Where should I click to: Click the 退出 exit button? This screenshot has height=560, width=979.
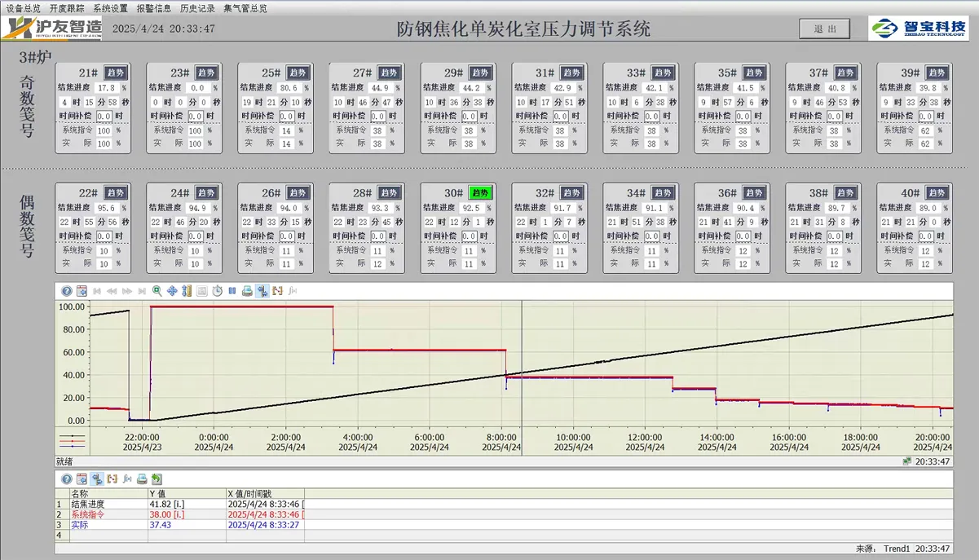(824, 29)
